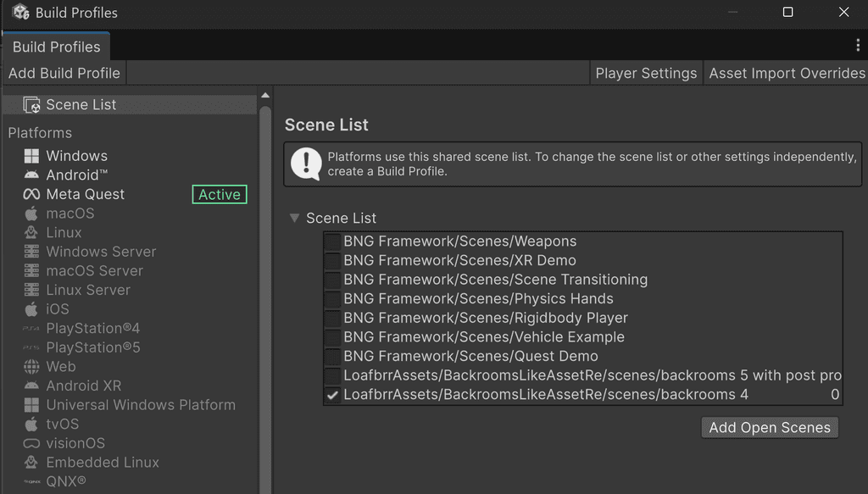The width and height of the screenshot is (868, 494).
Task: Select the Windows platform icon
Action: click(x=31, y=156)
